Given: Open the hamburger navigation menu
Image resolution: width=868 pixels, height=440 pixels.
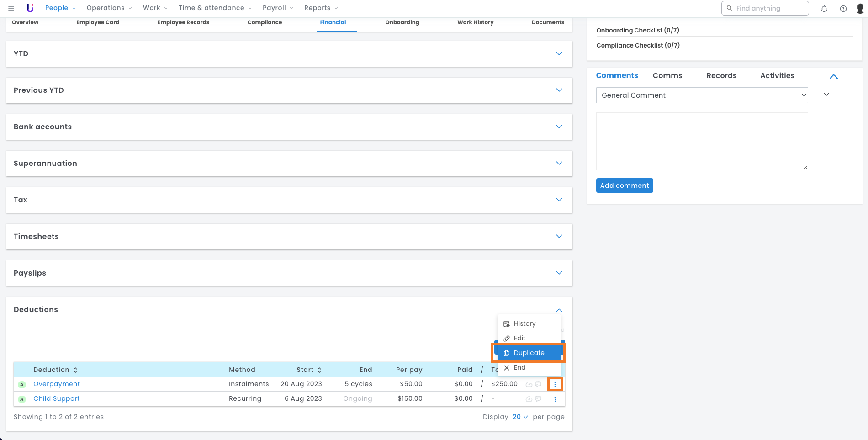Looking at the screenshot, I should coord(11,8).
